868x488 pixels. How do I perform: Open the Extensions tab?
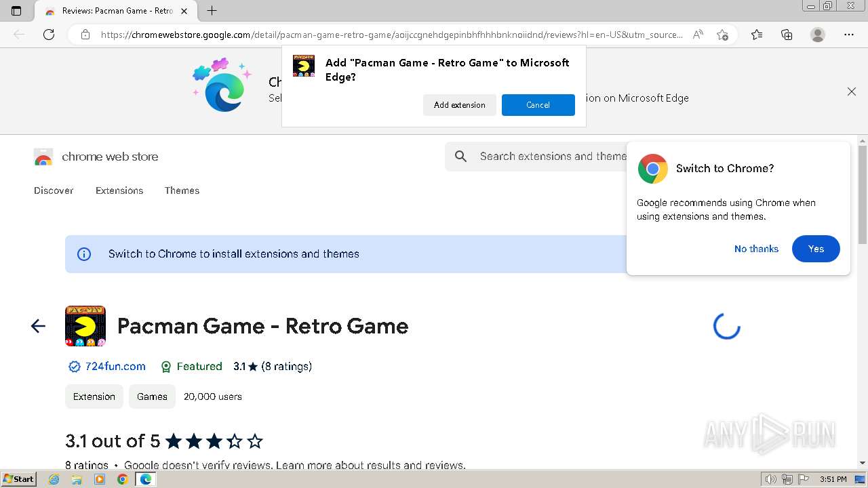click(x=119, y=190)
